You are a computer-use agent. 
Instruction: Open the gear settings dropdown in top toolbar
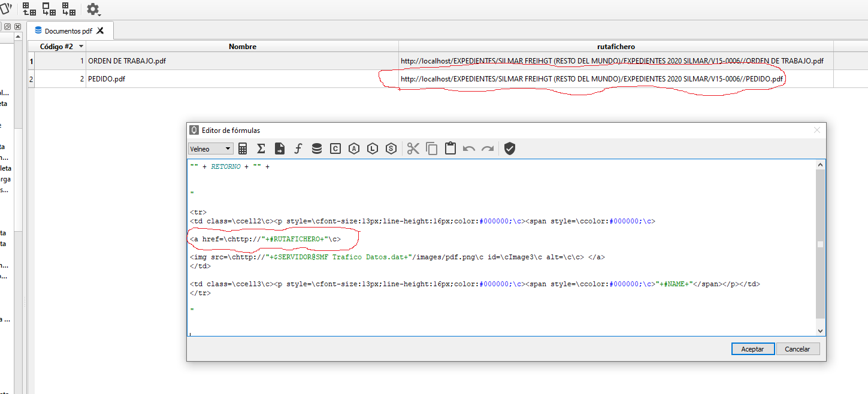pos(93,10)
